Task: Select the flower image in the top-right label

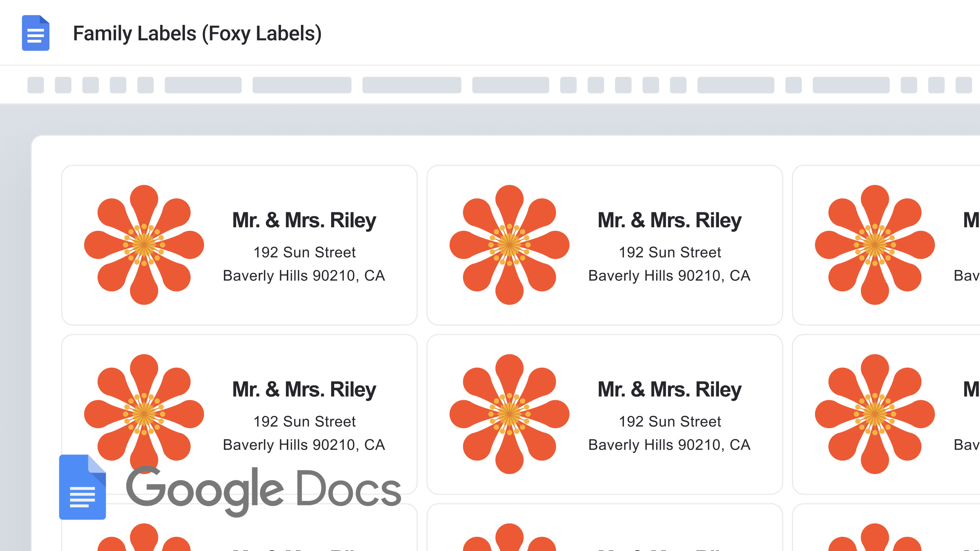Action: click(x=875, y=245)
